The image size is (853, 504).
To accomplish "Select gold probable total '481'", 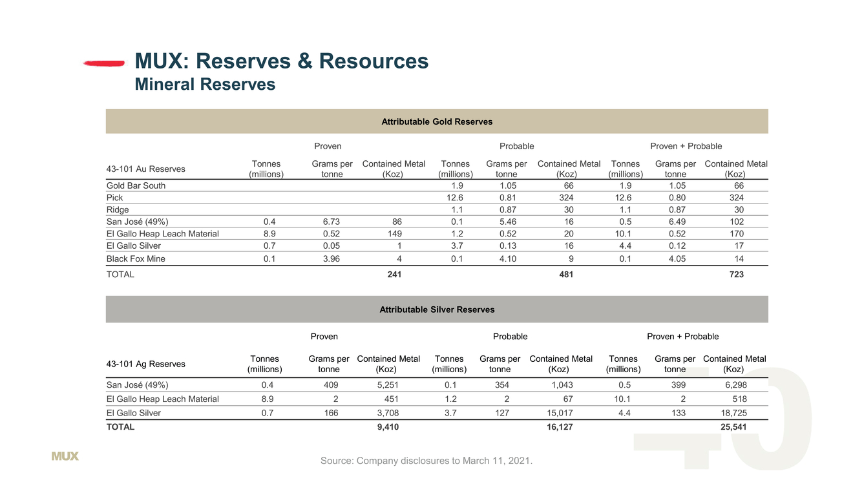I will coord(565,275).
